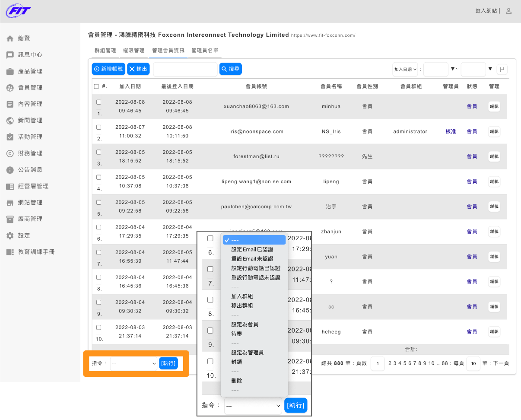Screen dimensions: 521x420
Task: Click the globe icon beside 新聞管理
Action: (x=10, y=121)
